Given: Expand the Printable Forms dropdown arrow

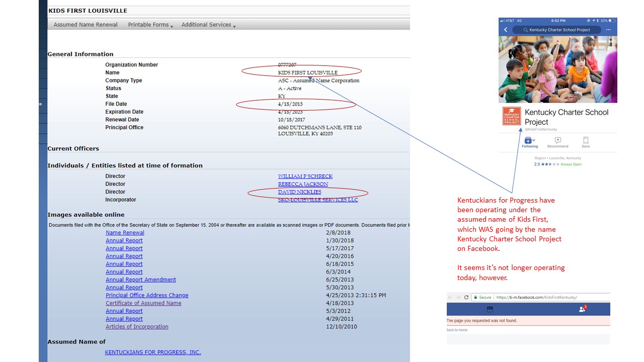Looking at the screenshot, I should tap(172, 26).
